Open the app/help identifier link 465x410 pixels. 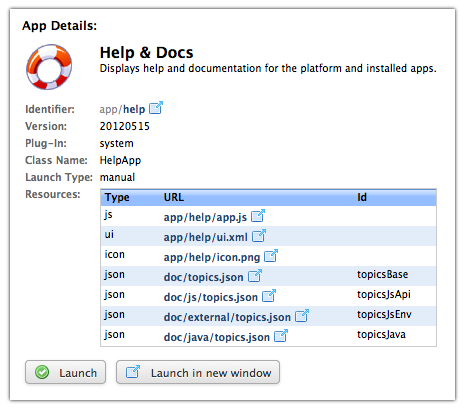click(122, 109)
